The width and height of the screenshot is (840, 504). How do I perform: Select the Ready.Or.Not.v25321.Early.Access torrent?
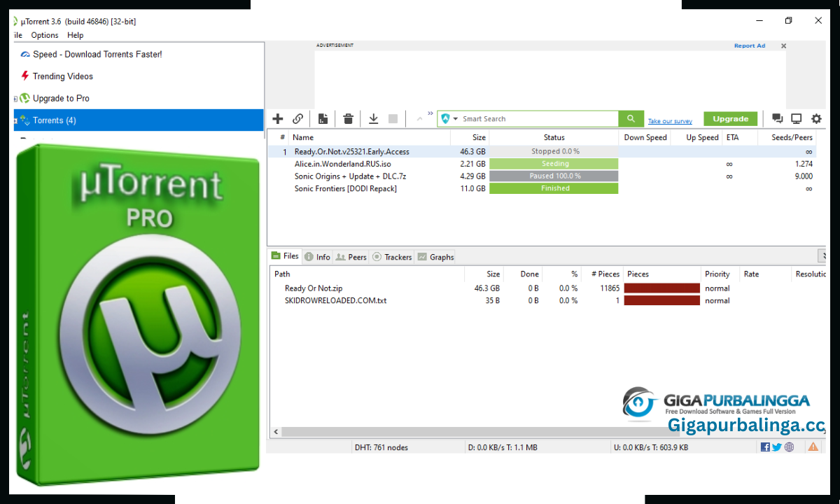pyautogui.click(x=542, y=151)
